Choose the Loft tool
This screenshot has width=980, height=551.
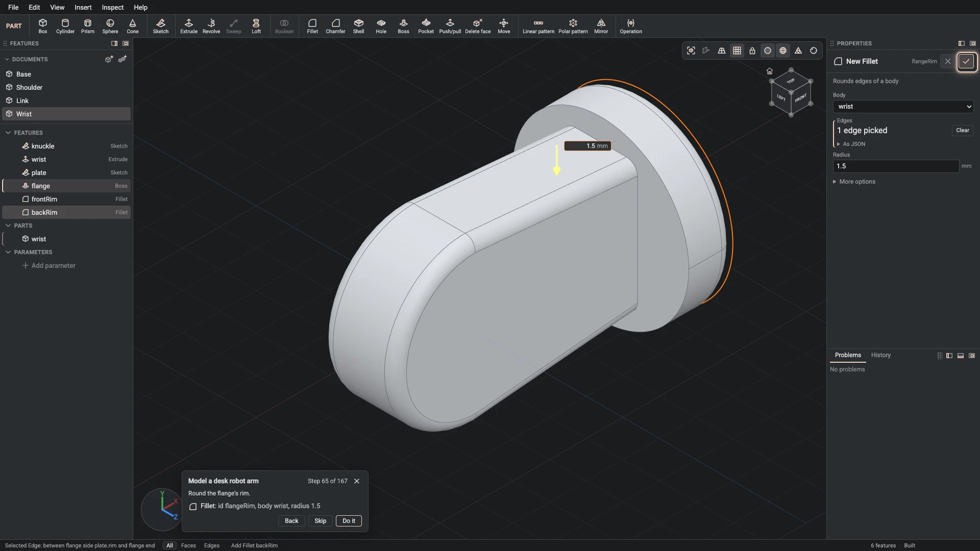click(256, 26)
